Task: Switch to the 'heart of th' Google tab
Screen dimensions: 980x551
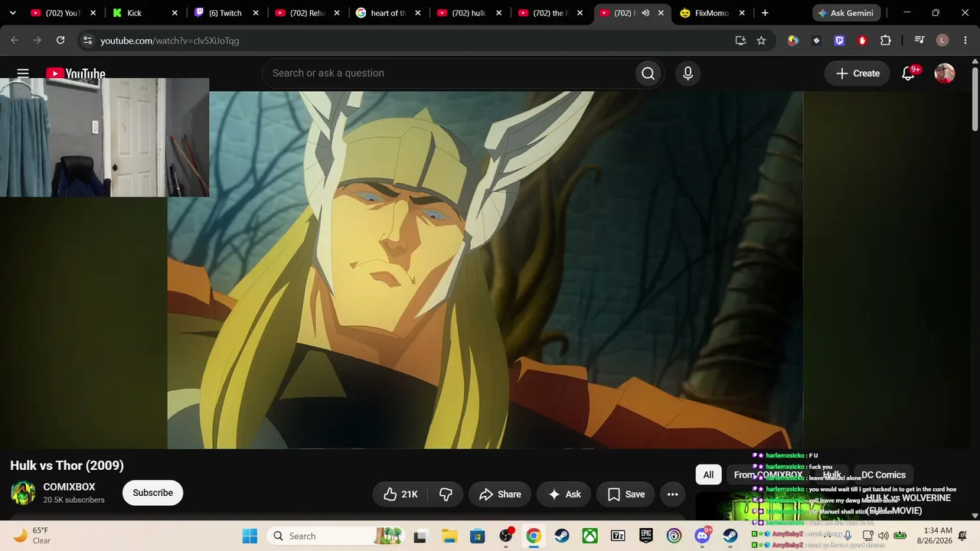Action: pos(388,13)
